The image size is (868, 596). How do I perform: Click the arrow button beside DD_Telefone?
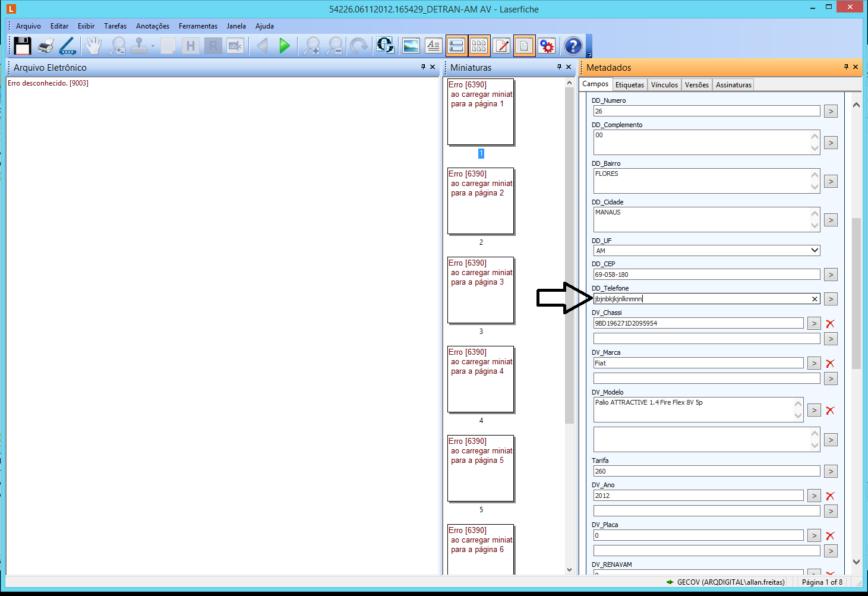coord(831,299)
